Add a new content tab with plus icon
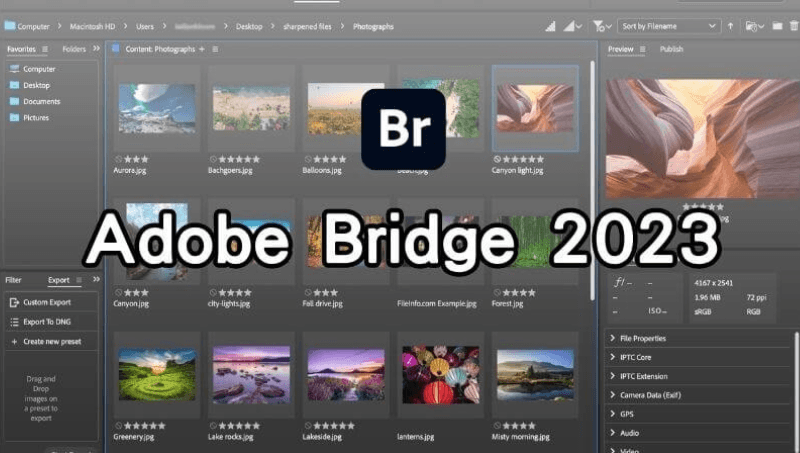 tap(202, 49)
